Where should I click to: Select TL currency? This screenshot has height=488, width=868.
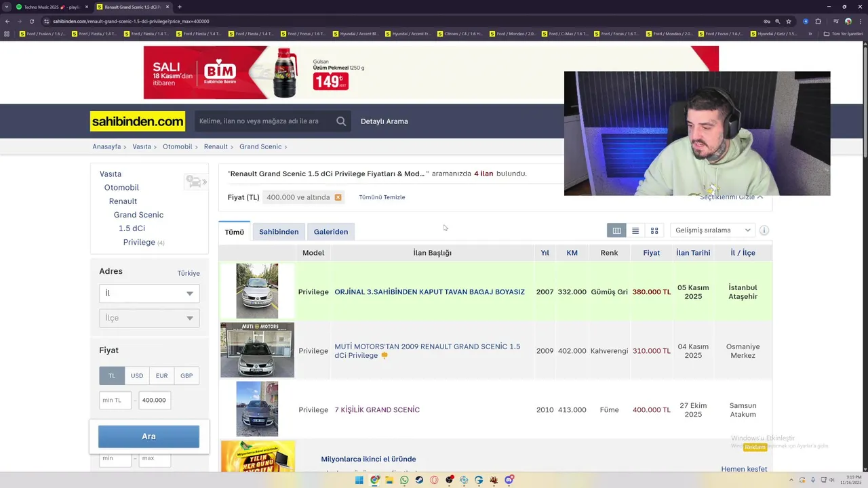tap(112, 375)
